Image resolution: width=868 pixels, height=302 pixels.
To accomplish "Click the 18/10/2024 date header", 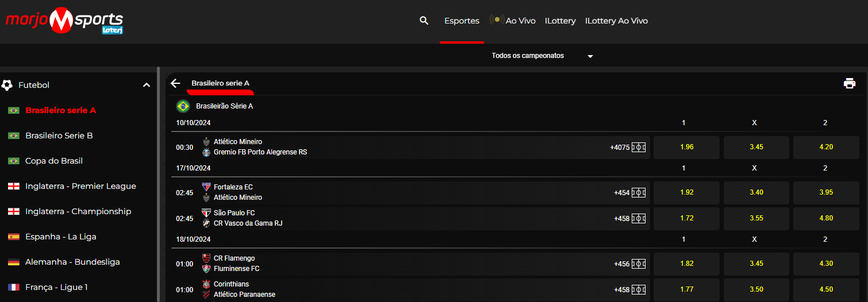I will coord(193,239).
